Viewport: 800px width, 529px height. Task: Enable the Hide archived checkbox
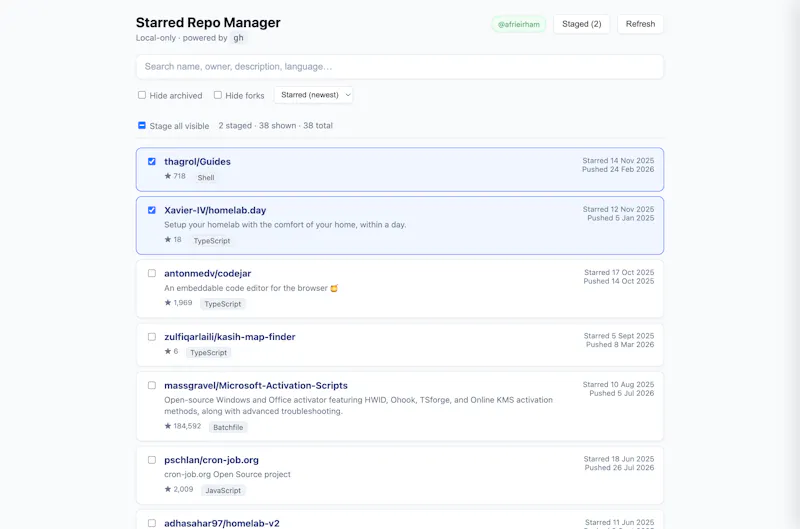(x=142, y=95)
